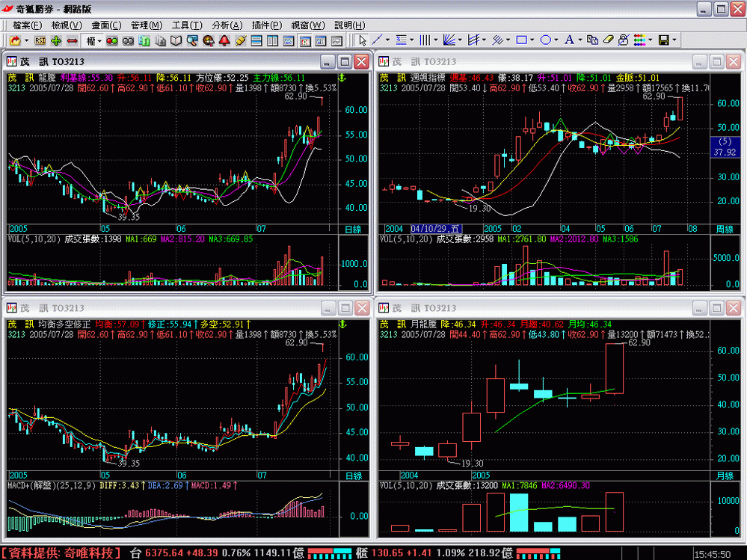Click the copy drawing objects icon
The image size is (747, 560).
tap(593, 40)
